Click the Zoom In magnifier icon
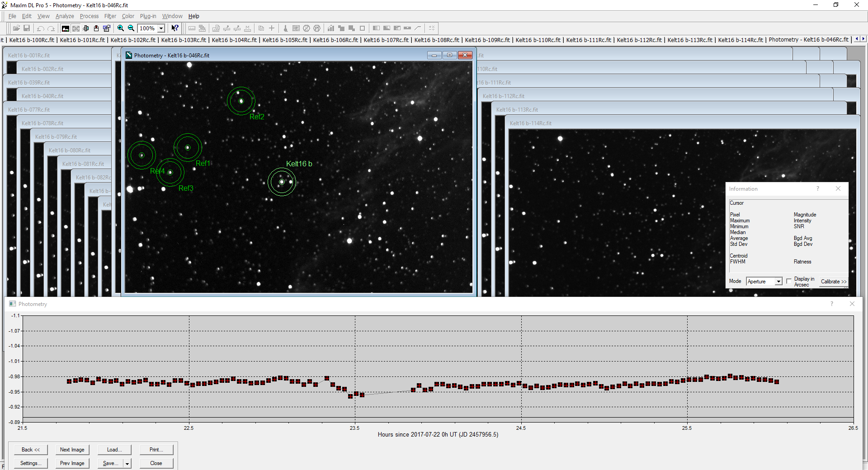Viewport: 868px width, 470px height. click(121, 28)
